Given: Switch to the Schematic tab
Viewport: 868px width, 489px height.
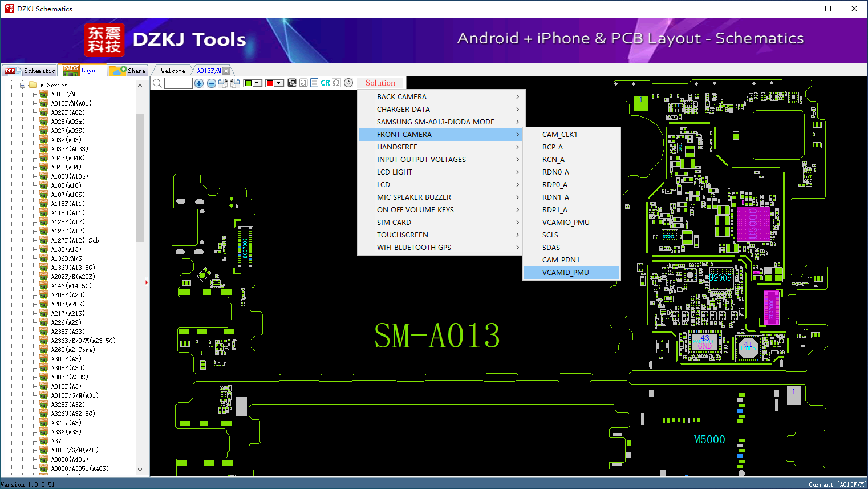Looking at the screenshot, I should point(30,71).
